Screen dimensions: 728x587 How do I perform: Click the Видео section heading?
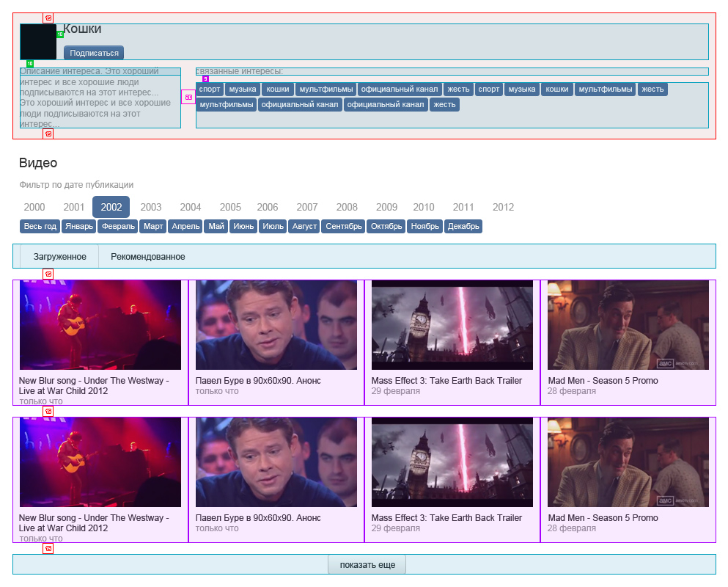click(38, 163)
